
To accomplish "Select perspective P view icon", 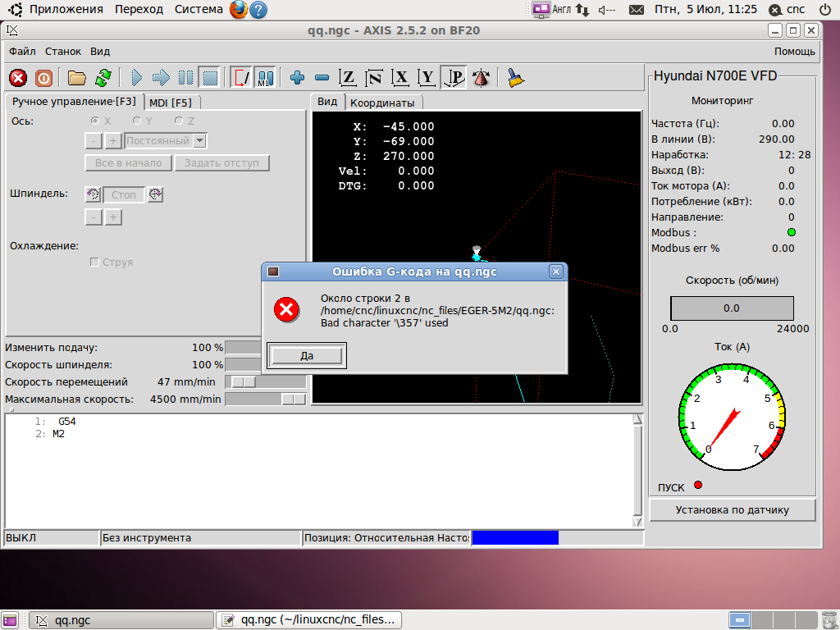I will click(x=453, y=78).
